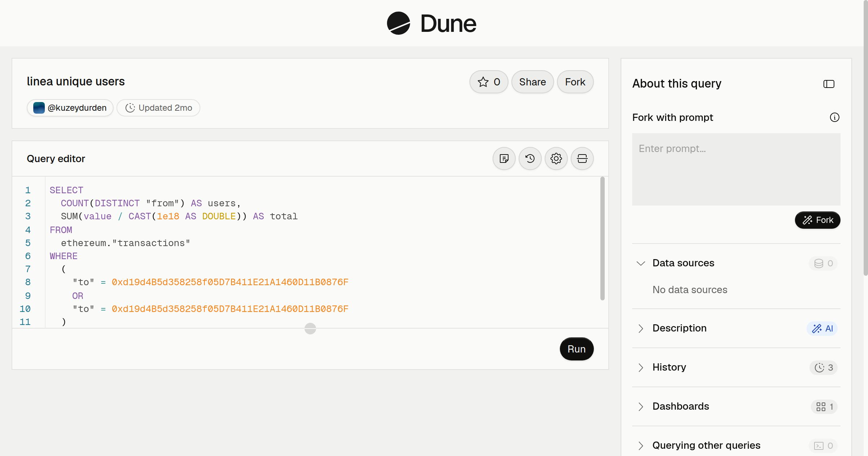Click the query editor vertical scrollbar

[603, 238]
